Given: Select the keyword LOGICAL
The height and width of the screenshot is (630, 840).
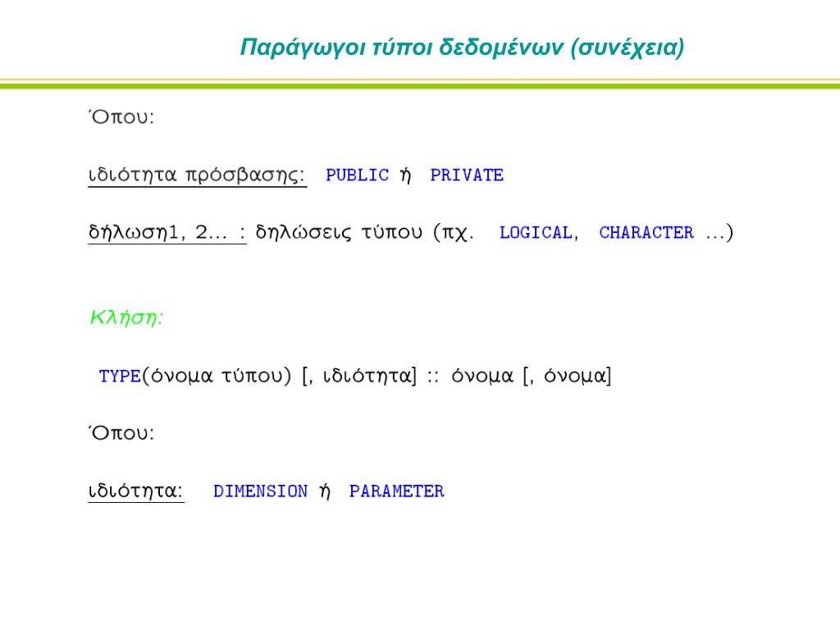Looking at the screenshot, I should [x=536, y=233].
